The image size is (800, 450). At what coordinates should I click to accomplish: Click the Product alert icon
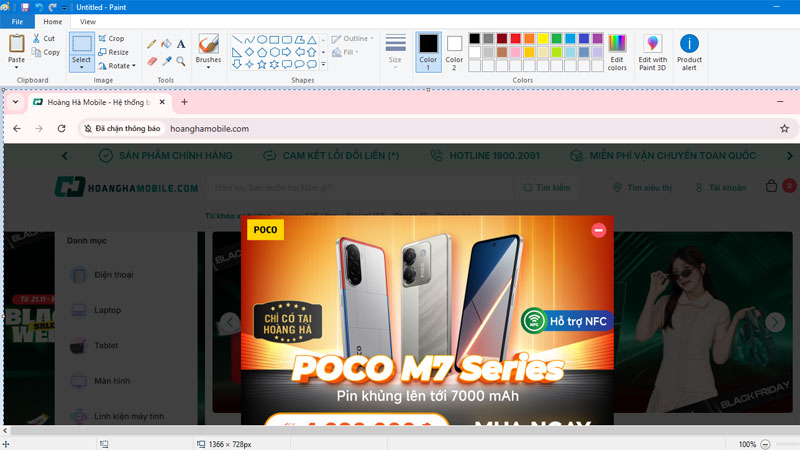(x=689, y=52)
